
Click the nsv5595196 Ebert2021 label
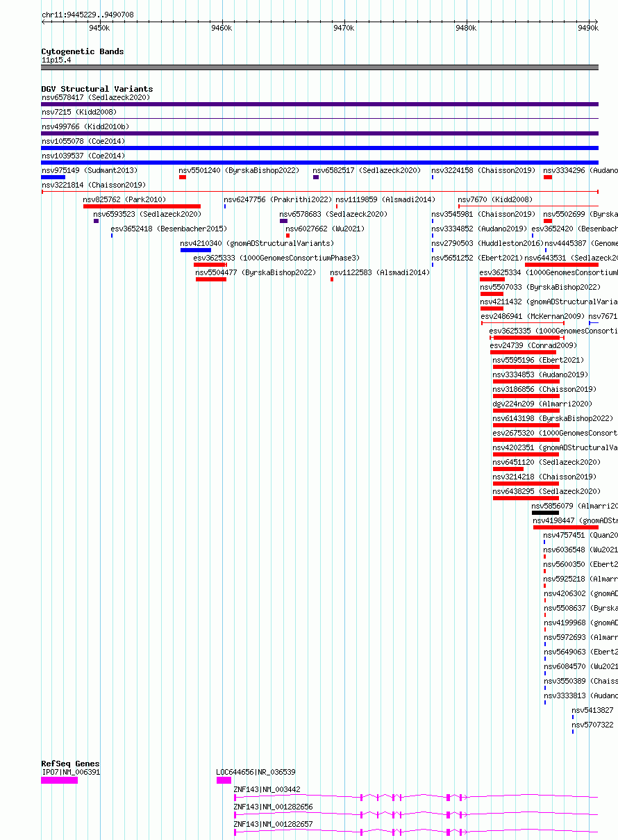(538, 360)
